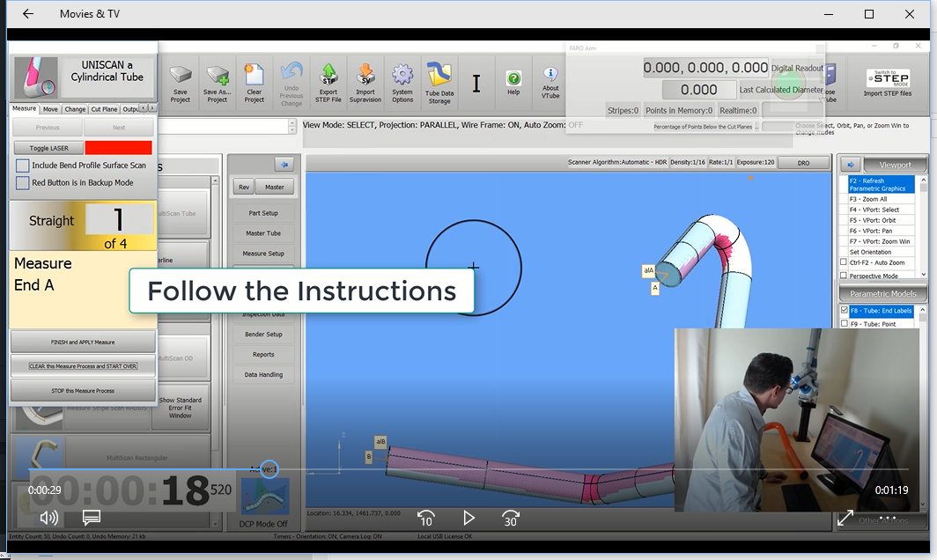Enter full screen with expand arrows icon

845,518
